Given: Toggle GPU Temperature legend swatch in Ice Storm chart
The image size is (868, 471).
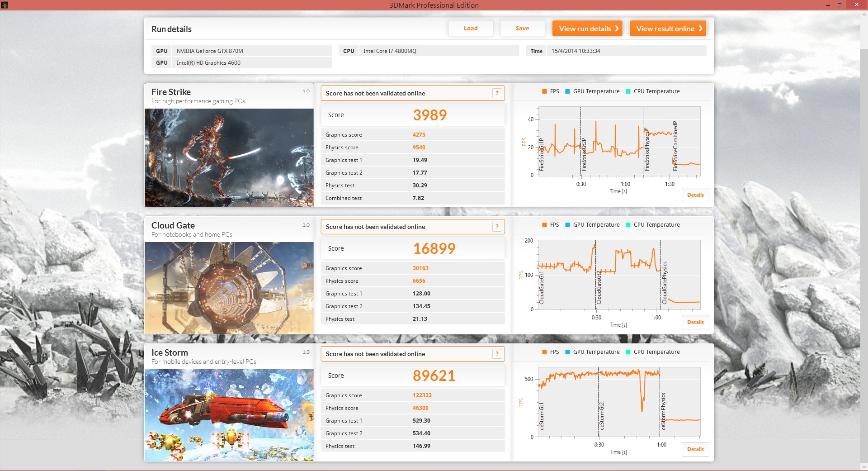Looking at the screenshot, I should point(567,352).
